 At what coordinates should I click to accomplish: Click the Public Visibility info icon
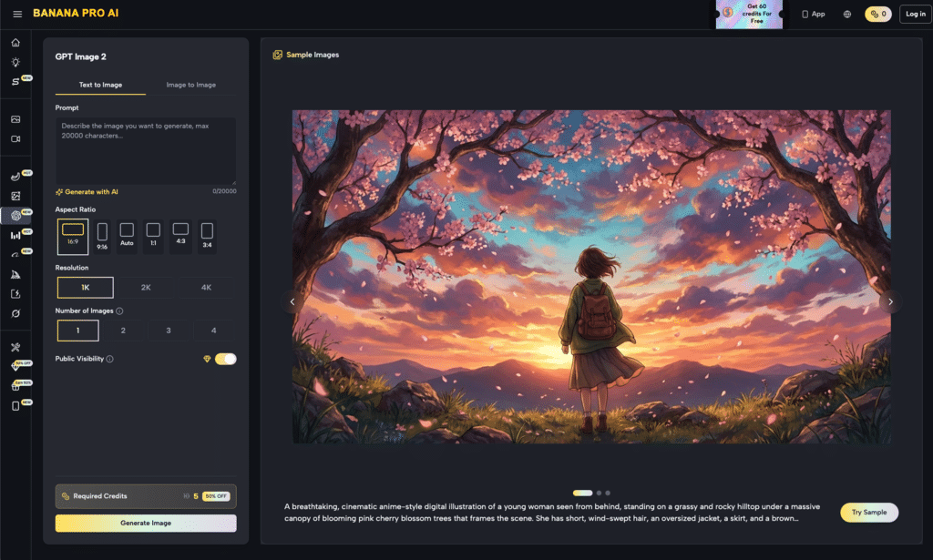(110, 359)
